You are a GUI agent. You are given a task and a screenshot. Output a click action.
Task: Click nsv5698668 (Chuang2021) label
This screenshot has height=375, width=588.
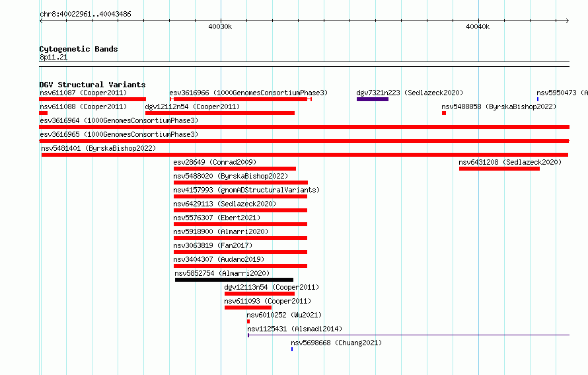pos(336,343)
